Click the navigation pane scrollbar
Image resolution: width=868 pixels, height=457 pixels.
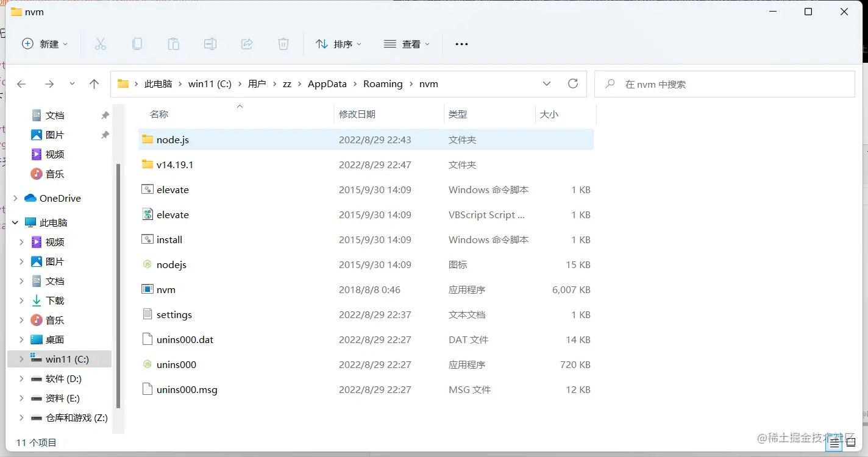[x=118, y=286]
